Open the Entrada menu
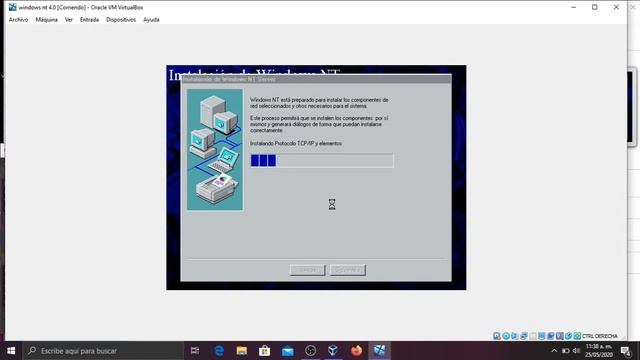 point(89,20)
